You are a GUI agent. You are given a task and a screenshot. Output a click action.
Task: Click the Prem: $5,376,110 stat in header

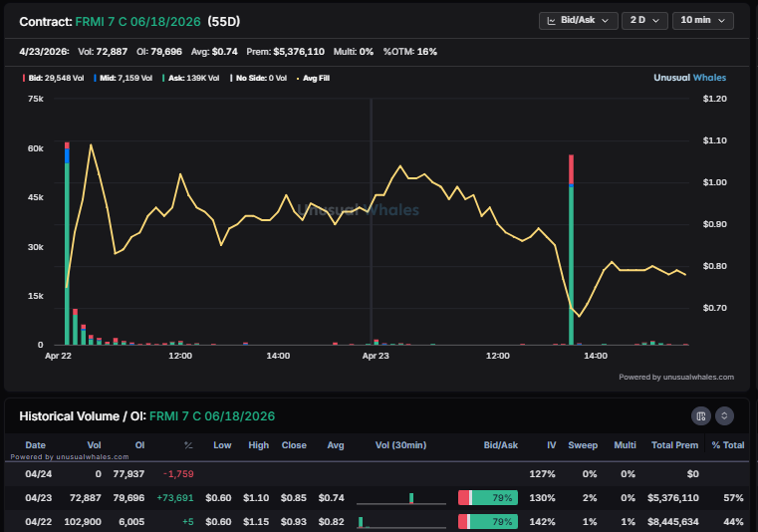point(285,52)
